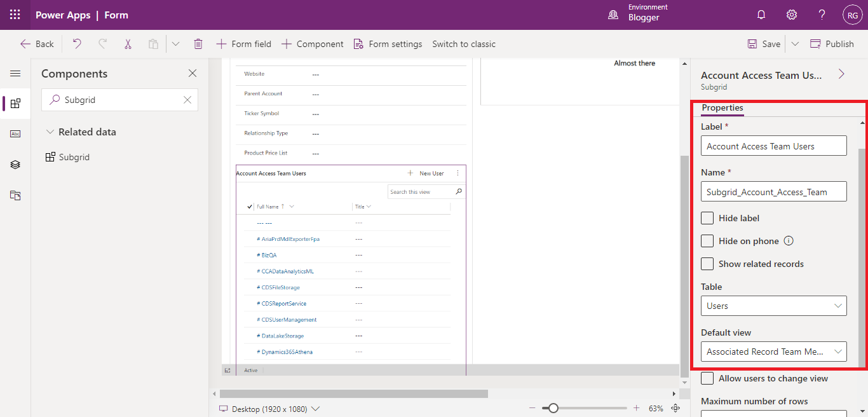This screenshot has height=417, width=868.
Task: Click the Subgrid search box
Action: point(119,100)
